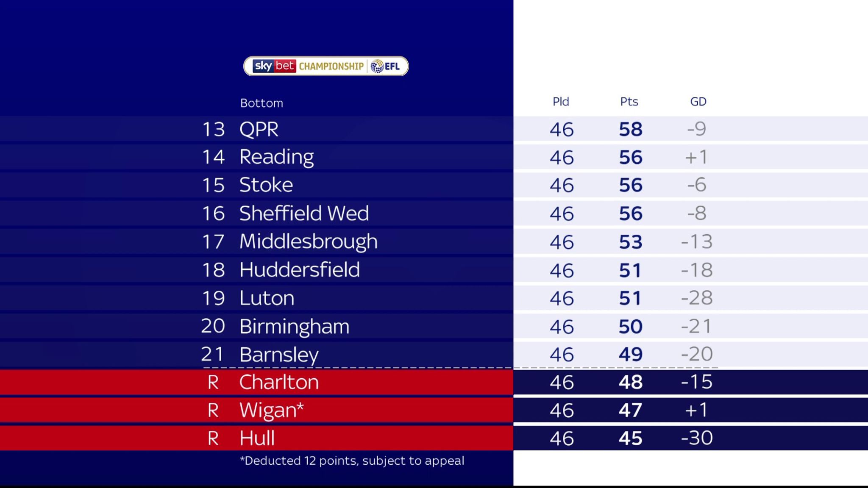Click the Bottom table label

(262, 103)
